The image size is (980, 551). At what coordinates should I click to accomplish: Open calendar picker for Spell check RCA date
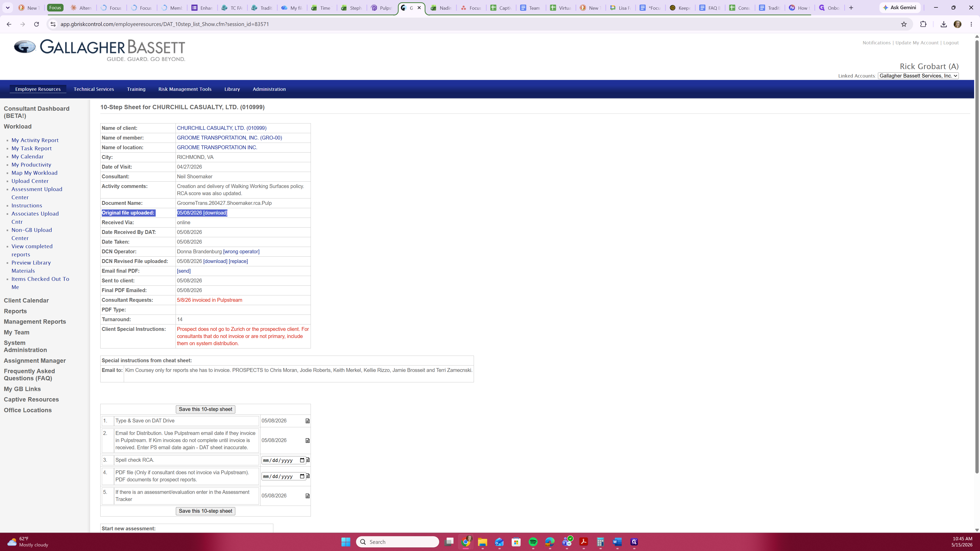click(302, 460)
